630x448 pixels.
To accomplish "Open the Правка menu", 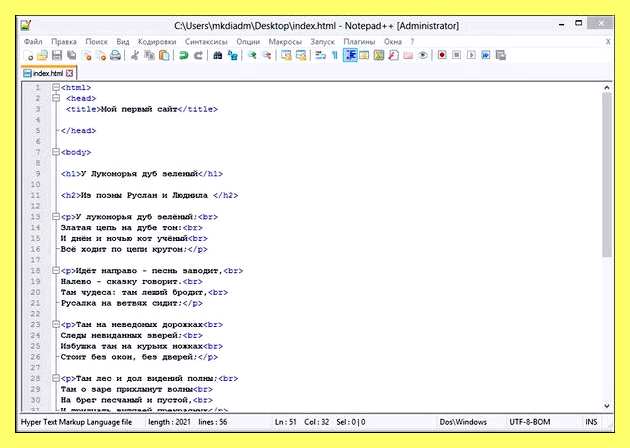I will pos(64,42).
